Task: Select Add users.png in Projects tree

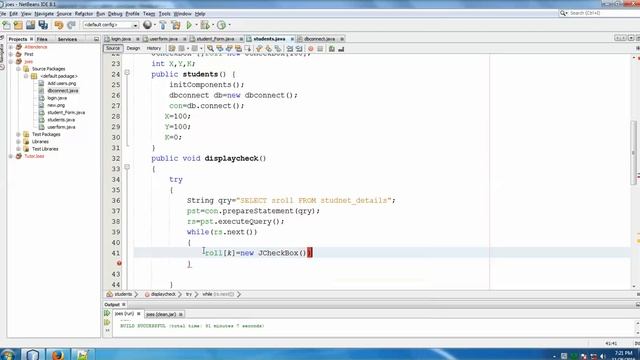Action: coord(62,84)
